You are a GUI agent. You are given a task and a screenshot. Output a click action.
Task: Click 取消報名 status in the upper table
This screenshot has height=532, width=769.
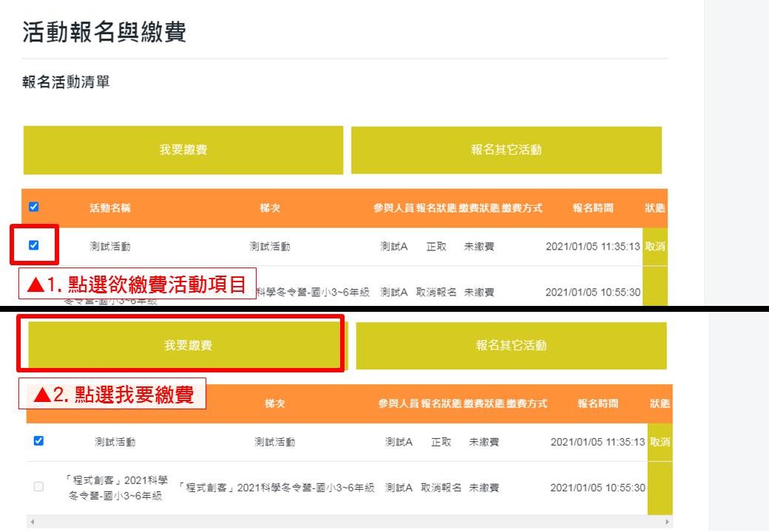[x=436, y=293]
